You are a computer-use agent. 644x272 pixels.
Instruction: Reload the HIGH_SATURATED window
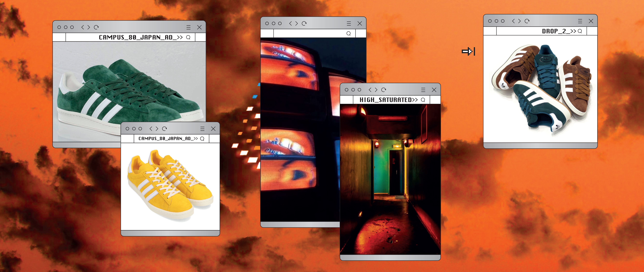pos(384,90)
